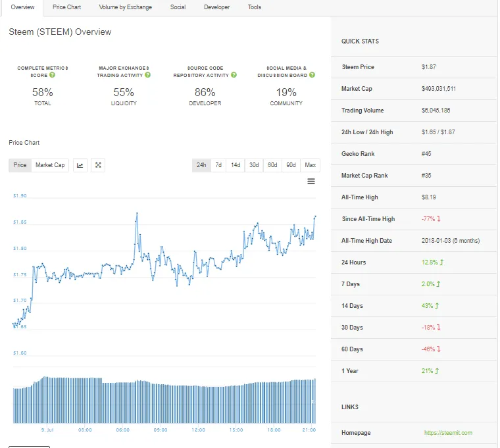Click the Steem Price value $1.87
Image resolution: width=500 pixels, height=448 pixels.
428,67
